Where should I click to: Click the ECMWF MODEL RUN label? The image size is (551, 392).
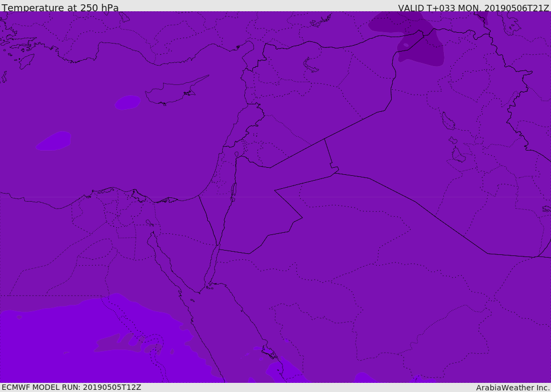72,387
